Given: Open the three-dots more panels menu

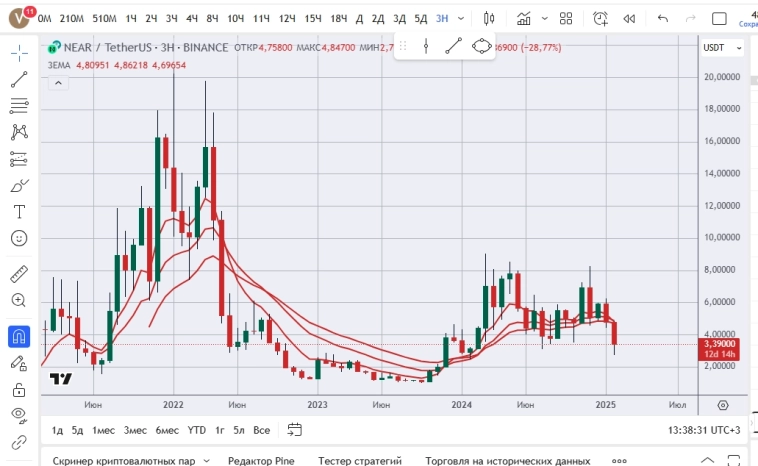Looking at the screenshot, I should pos(619,461).
